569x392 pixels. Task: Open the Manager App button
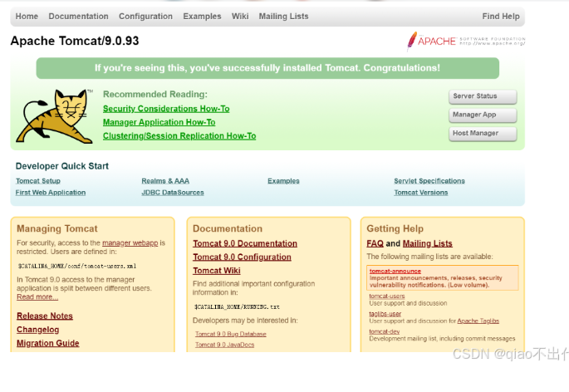click(483, 115)
